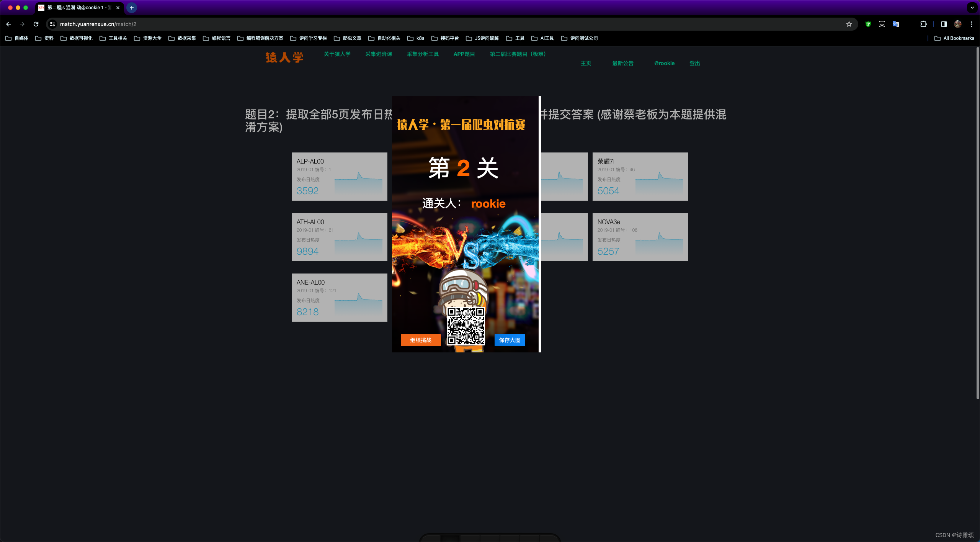980x542 pixels.
Task: Click the forward navigation arrow
Action: pos(22,24)
